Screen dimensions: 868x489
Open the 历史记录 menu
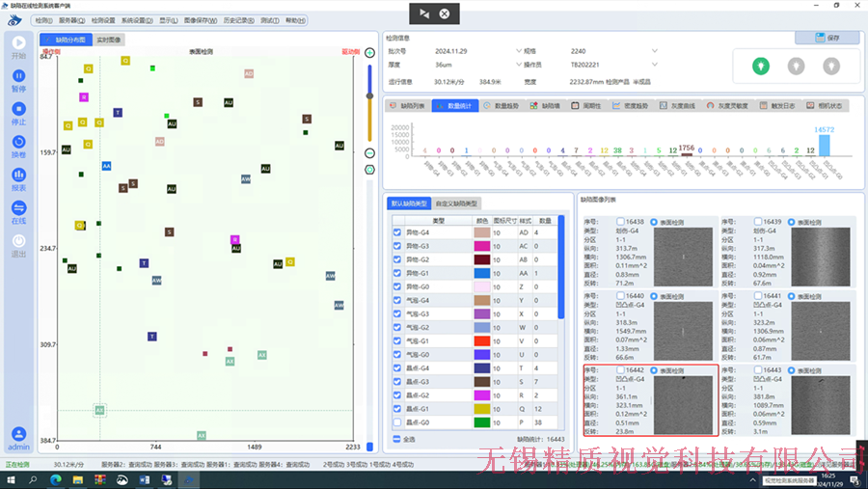(237, 20)
